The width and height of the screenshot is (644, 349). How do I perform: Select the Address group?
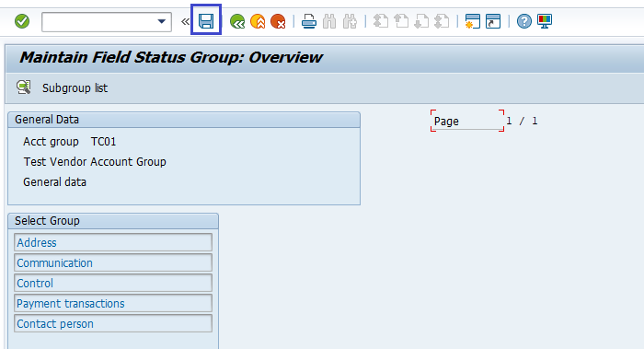pyautogui.click(x=113, y=242)
